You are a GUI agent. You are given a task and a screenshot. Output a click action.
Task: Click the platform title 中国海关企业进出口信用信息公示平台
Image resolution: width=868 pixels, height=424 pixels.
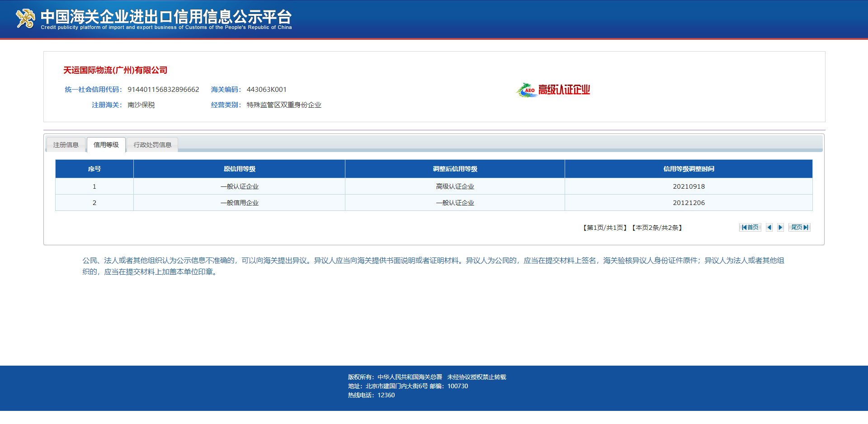click(x=166, y=17)
